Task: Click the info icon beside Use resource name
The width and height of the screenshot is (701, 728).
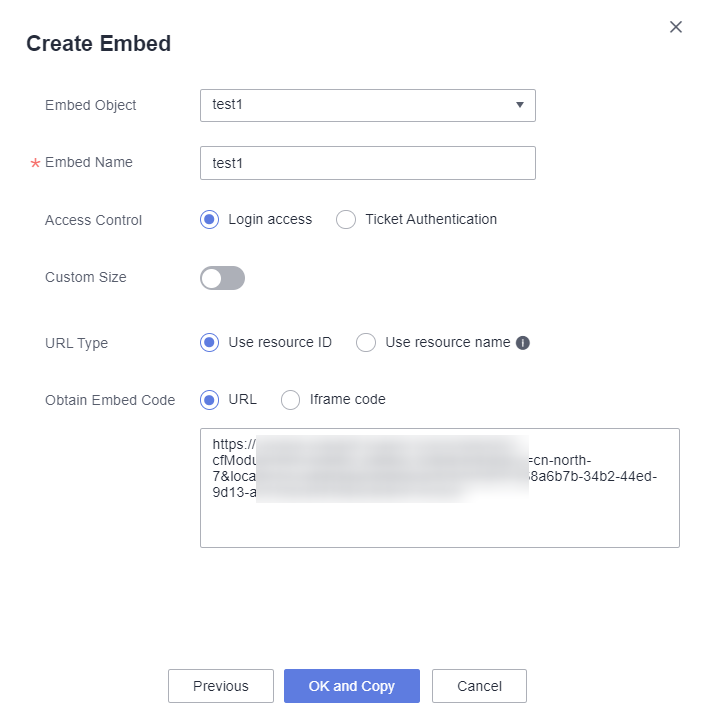Action: pyautogui.click(x=523, y=343)
